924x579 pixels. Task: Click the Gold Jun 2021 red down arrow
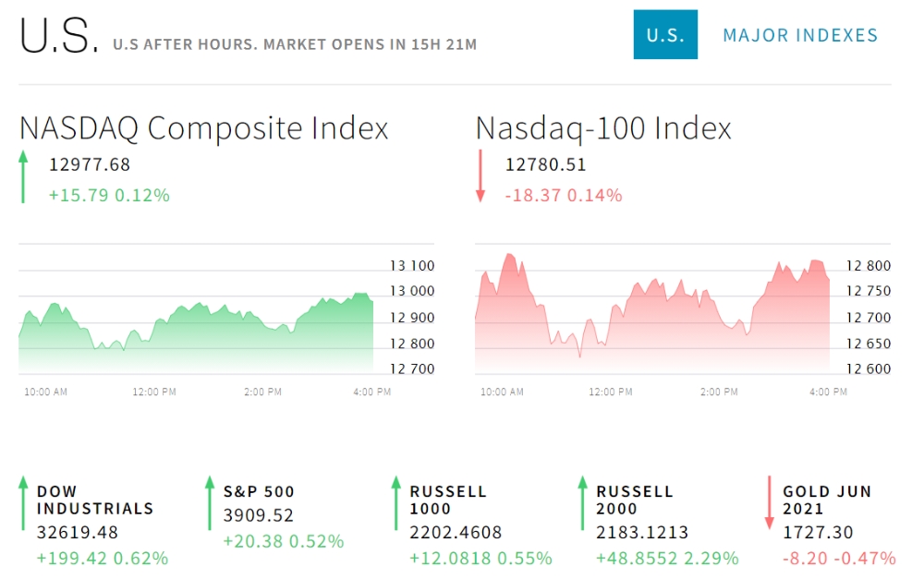pos(769,503)
